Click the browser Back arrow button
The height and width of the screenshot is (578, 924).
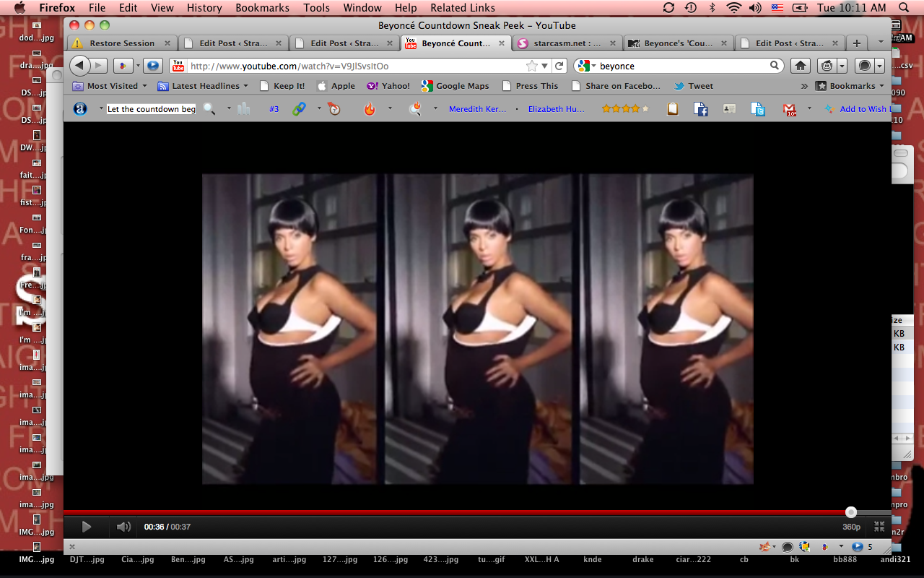(x=79, y=66)
